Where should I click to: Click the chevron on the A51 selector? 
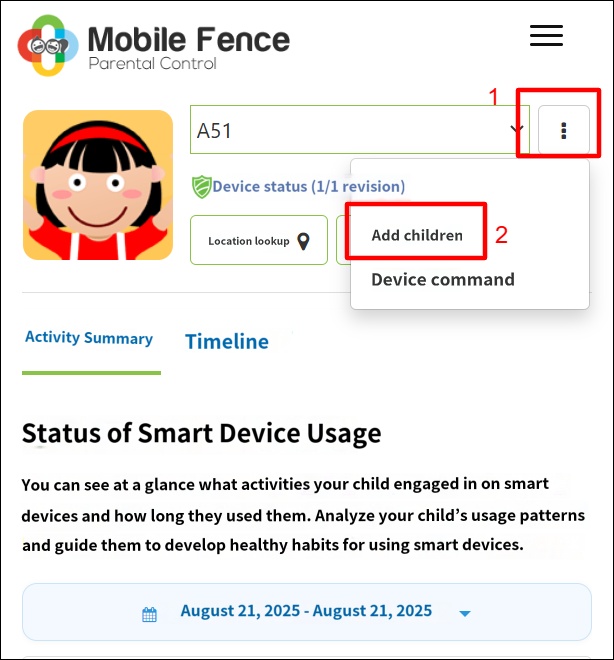pos(516,129)
